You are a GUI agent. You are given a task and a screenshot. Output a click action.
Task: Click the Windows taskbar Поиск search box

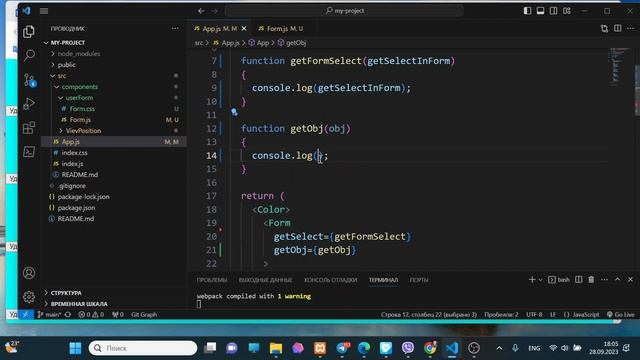point(143,348)
